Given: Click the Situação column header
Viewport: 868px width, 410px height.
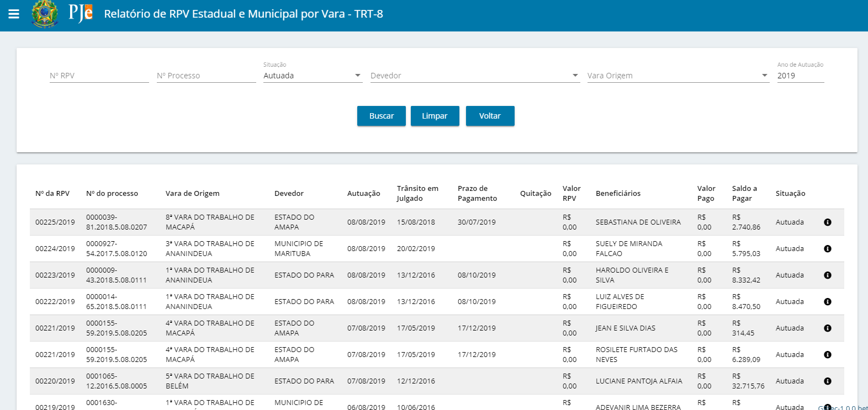Looking at the screenshot, I should (x=791, y=194).
